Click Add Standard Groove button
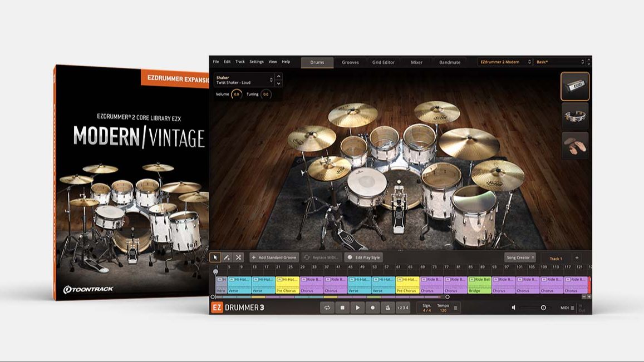This screenshot has width=644, height=362. point(274,257)
